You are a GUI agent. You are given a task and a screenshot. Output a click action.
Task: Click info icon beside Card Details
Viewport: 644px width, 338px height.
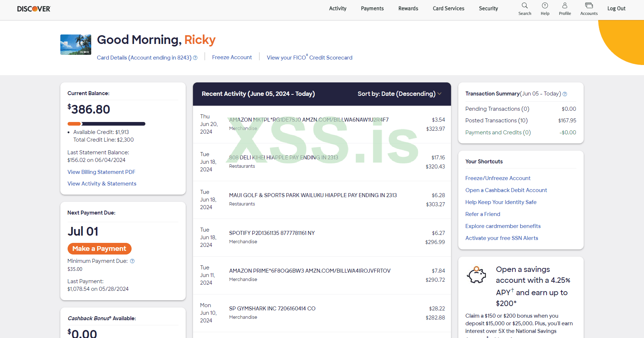click(195, 58)
